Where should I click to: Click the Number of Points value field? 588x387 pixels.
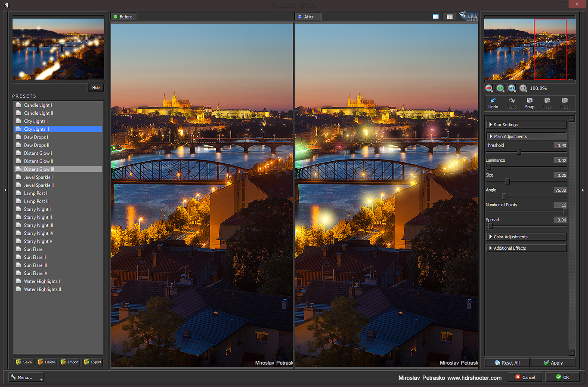tap(560, 205)
